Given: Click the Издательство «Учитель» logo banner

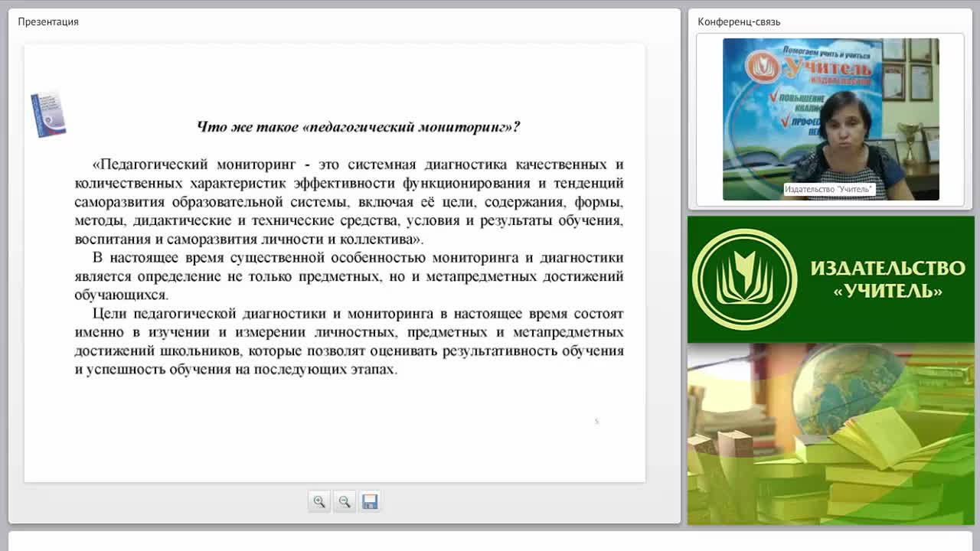Looking at the screenshot, I should click(x=831, y=279).
